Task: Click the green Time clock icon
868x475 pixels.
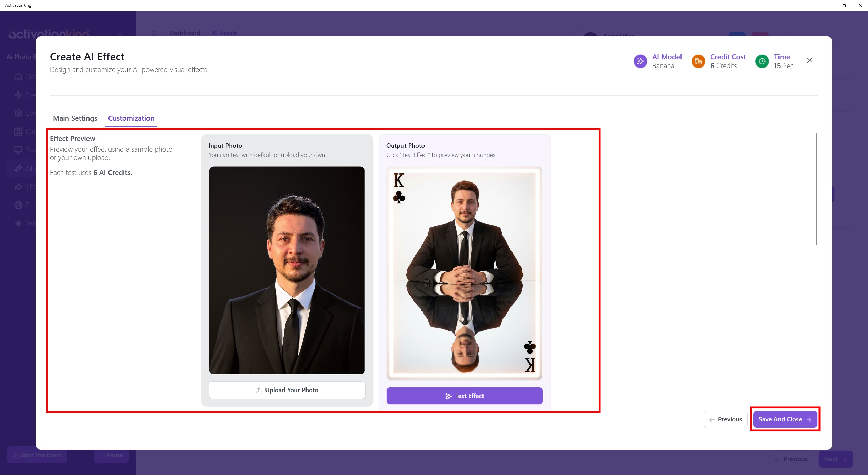Action: pyautogui.click(x=762, y=61)
